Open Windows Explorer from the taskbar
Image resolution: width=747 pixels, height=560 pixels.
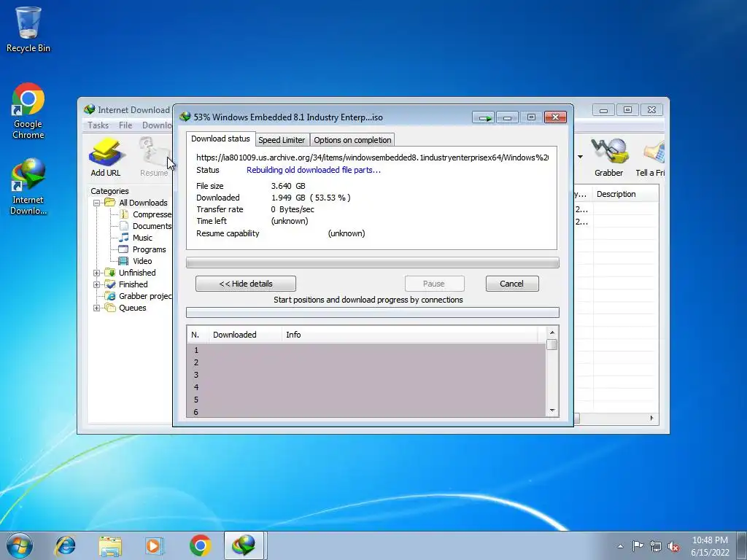[x=110, y=545]
